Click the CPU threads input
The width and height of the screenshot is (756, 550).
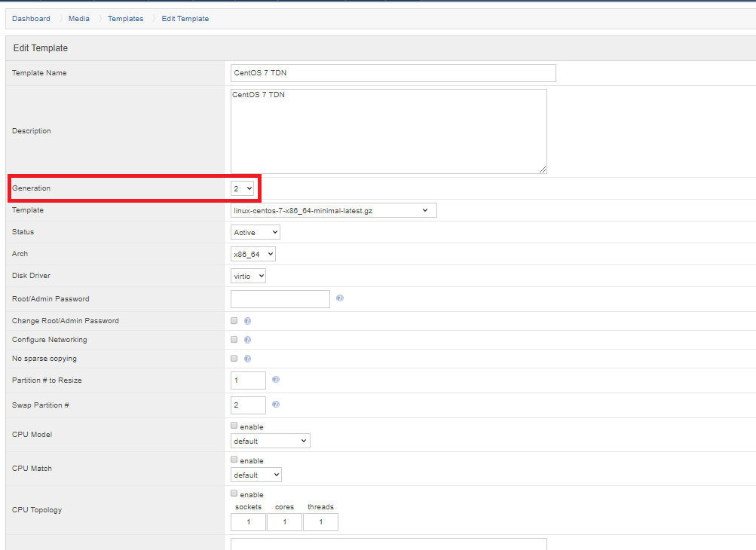[x=320, y=522]
